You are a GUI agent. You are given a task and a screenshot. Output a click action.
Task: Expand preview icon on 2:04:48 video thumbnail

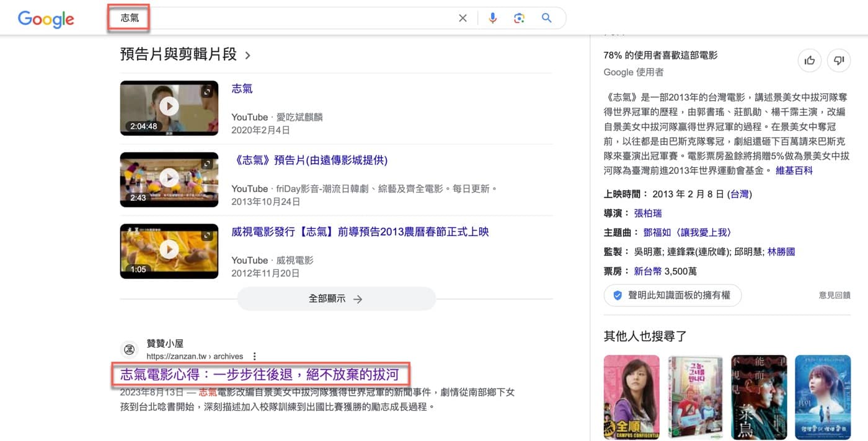coord(207,92)
